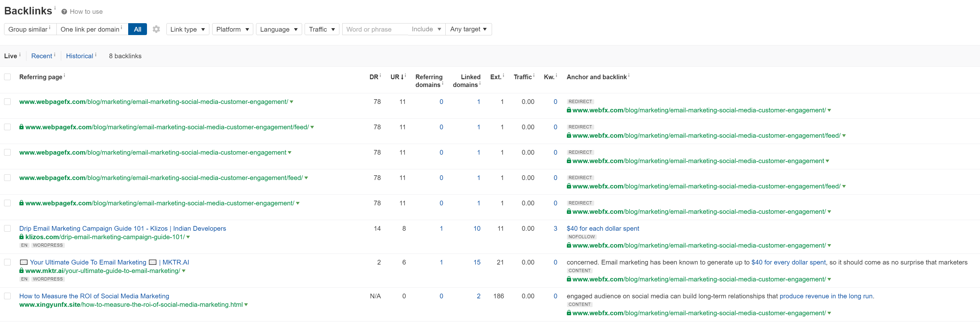
Task: Check the second row checkbox for webpagefx feed
Action: tap(7, 127)
